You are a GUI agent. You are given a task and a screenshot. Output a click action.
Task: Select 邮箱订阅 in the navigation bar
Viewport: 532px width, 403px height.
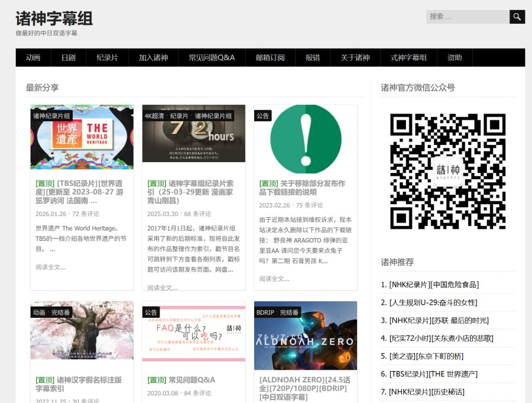(270, 57)
